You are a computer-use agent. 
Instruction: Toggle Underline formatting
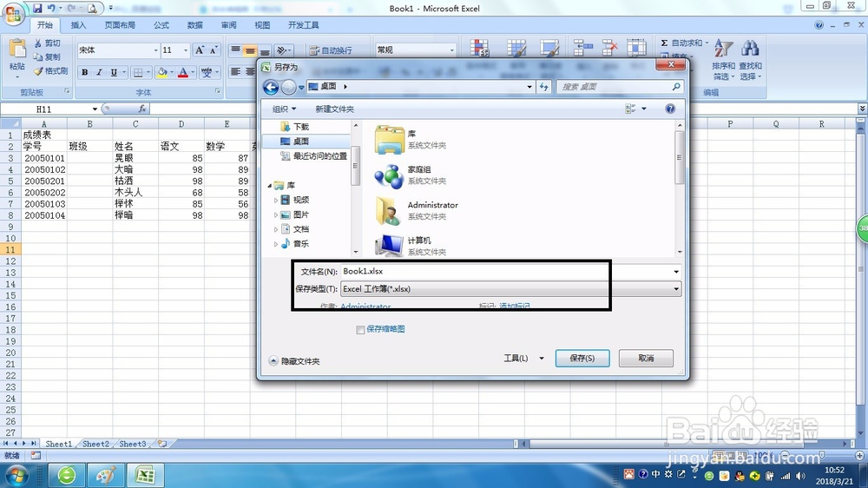pyautogui.click(x=114, y=73)
